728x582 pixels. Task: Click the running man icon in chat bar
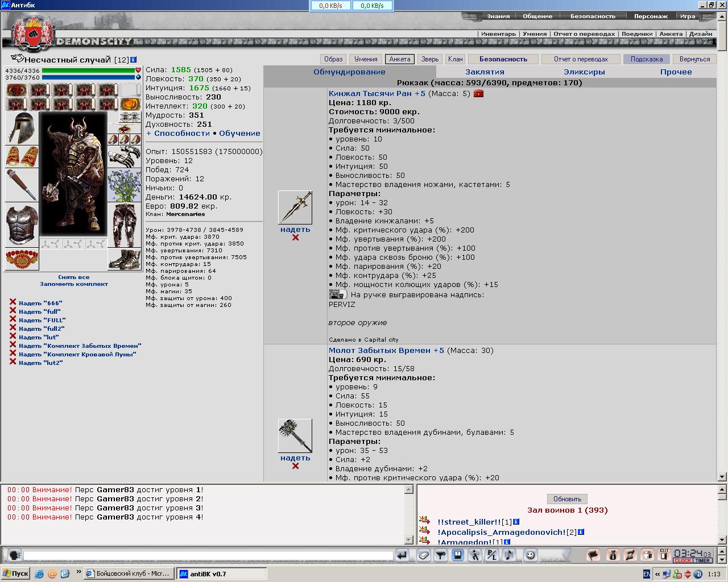pyautogui.click(x=475, y=555)
